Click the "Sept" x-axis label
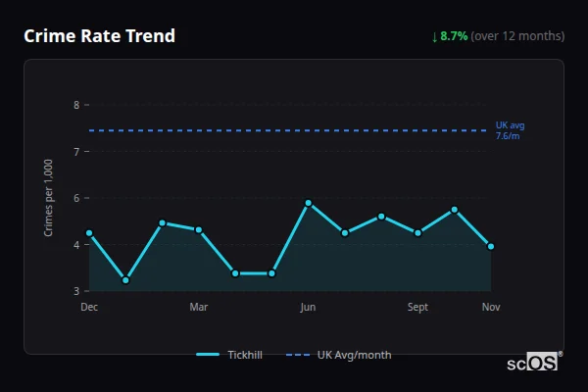This screenshot has width=588, height=392. (417, 307)
